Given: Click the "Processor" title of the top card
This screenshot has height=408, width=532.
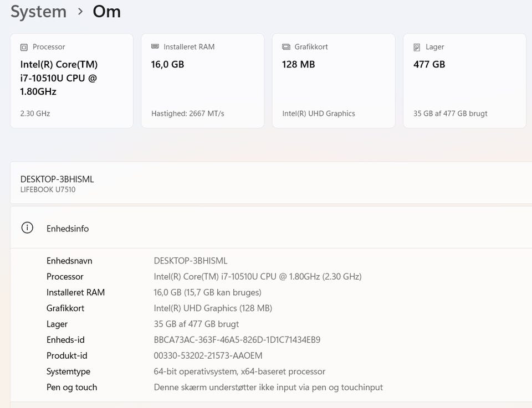Looking at the screenshot, I should tap(49, 47).
